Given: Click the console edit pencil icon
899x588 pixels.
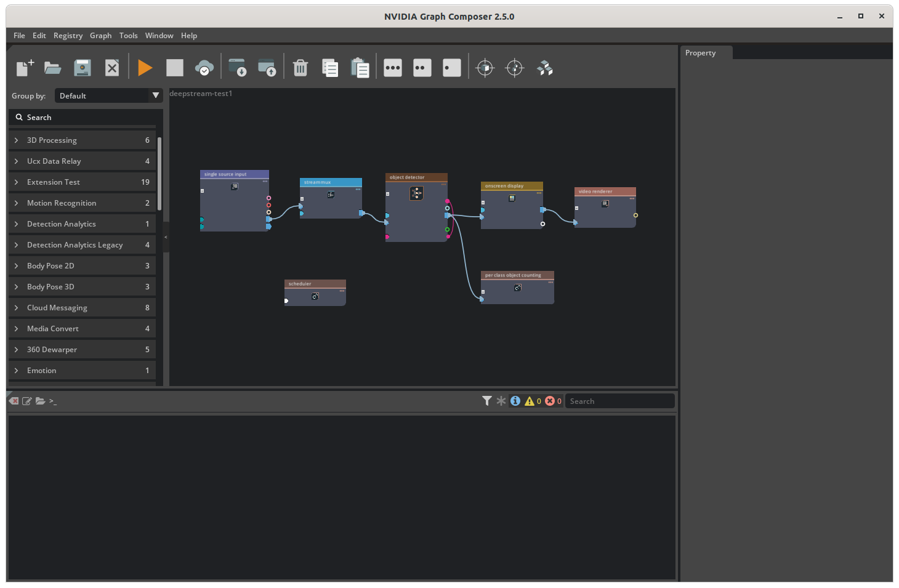Looking at the screenshot, I should pos(27,401).
